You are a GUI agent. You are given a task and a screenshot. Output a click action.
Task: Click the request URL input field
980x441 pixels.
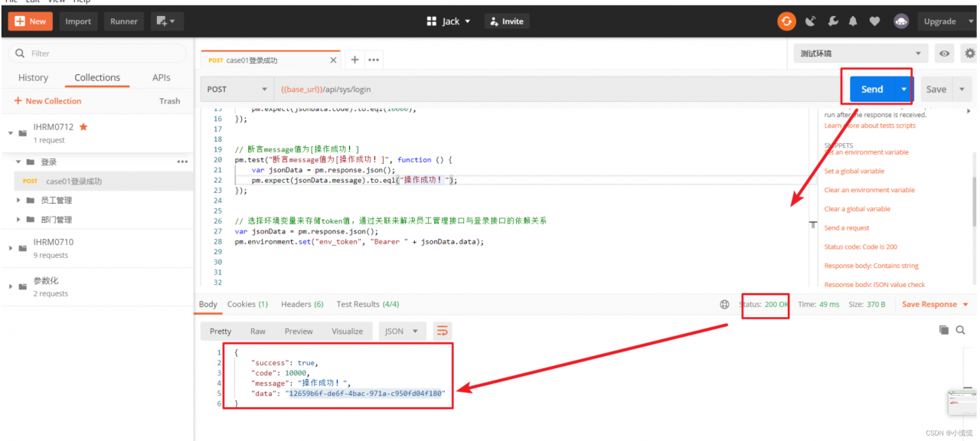pos(557,90)
